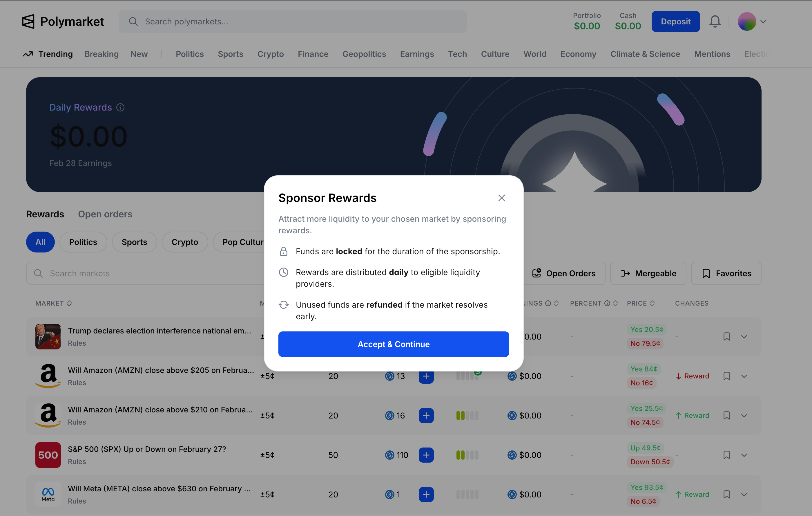Click plus button on Meta market row
This screenshot has height=516, width=812.
(x=426, y=495)
